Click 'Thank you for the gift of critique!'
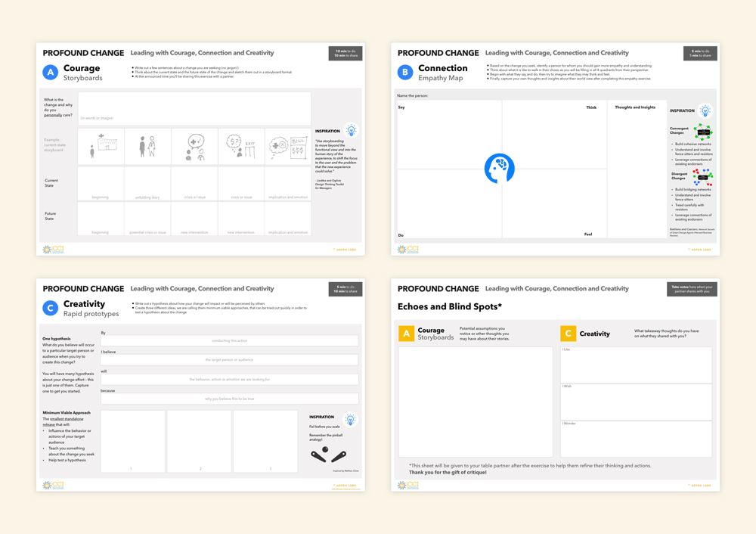 pos(448,472)
